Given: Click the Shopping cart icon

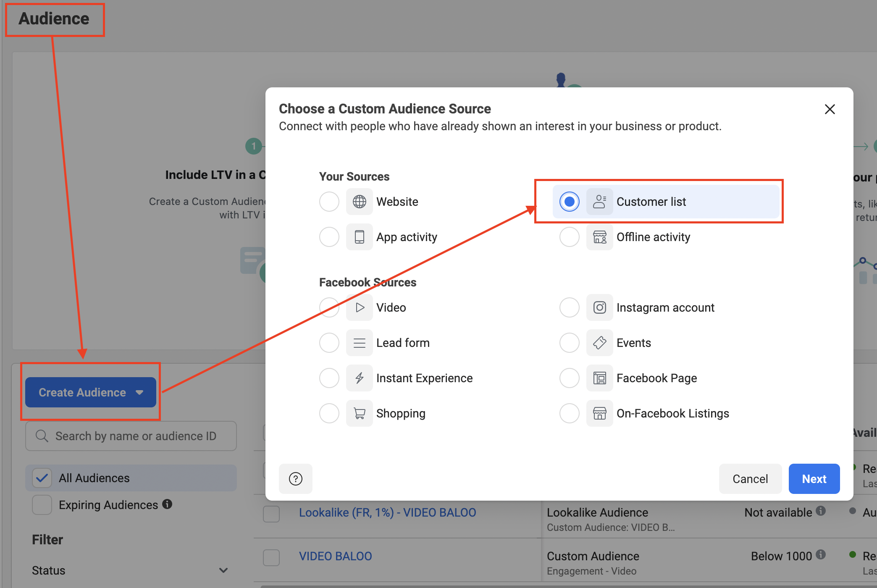Looking at the screenshot, I should coord(360,413).
